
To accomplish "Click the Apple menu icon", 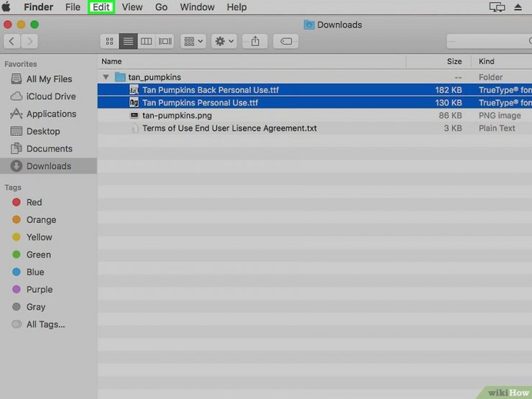I will (6, 7).
